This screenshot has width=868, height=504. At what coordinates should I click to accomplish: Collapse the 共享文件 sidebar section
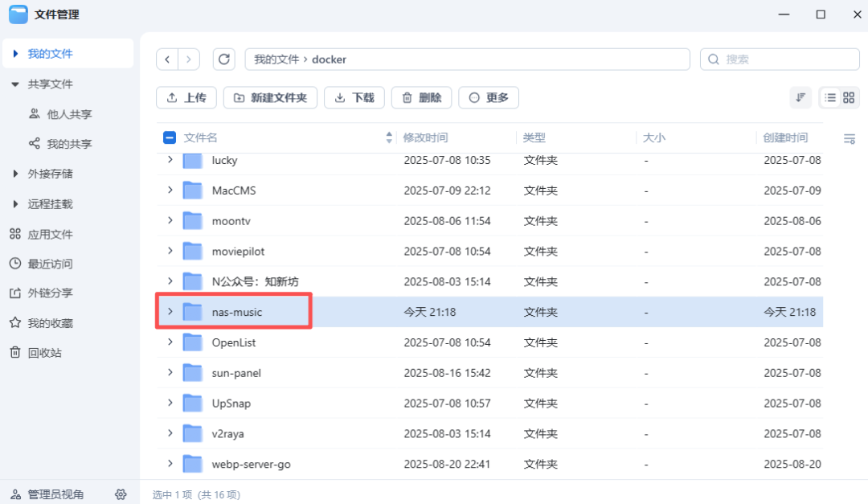[x=15, y=84]
